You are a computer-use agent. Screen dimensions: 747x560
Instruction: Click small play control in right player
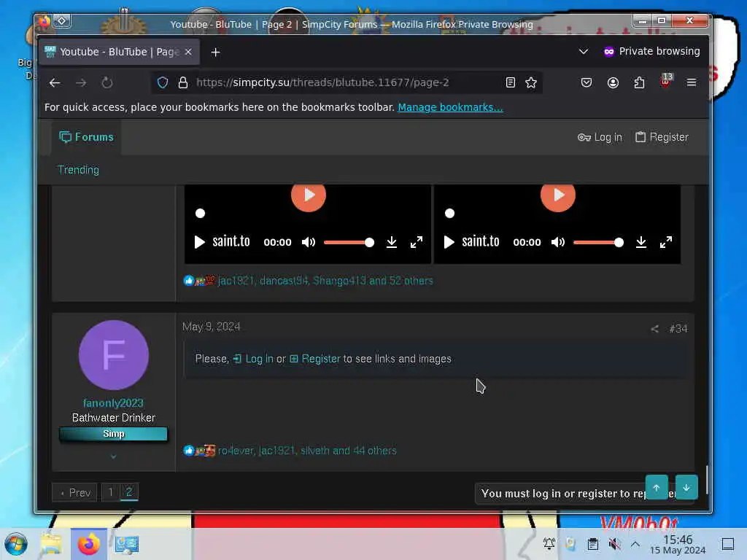point(449,242)
